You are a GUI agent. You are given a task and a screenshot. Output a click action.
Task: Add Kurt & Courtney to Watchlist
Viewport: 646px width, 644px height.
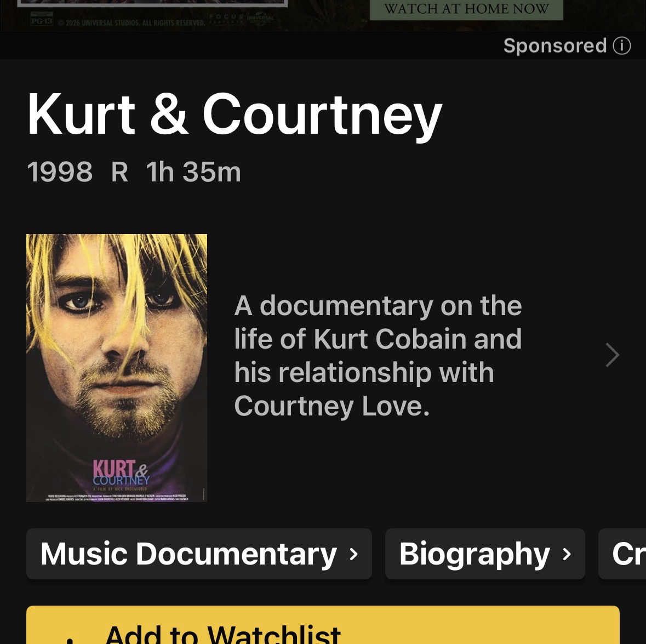pyautogui.click(x=323, y=625)
